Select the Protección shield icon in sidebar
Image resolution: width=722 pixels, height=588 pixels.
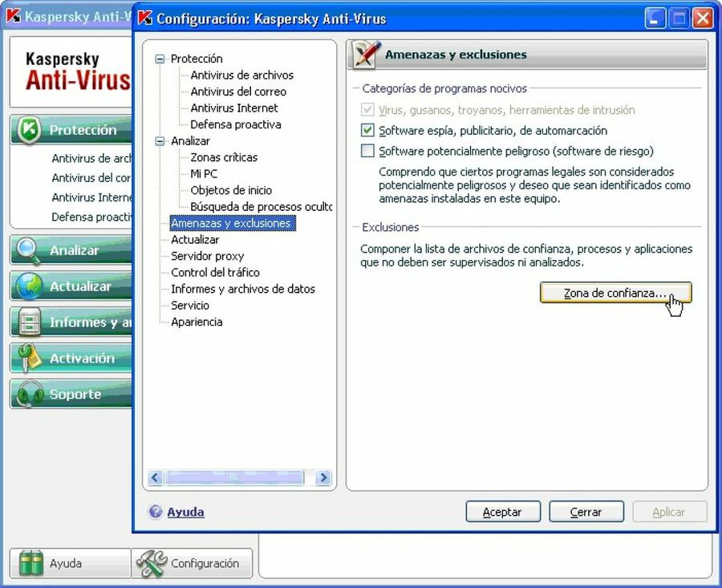point(29,130)
